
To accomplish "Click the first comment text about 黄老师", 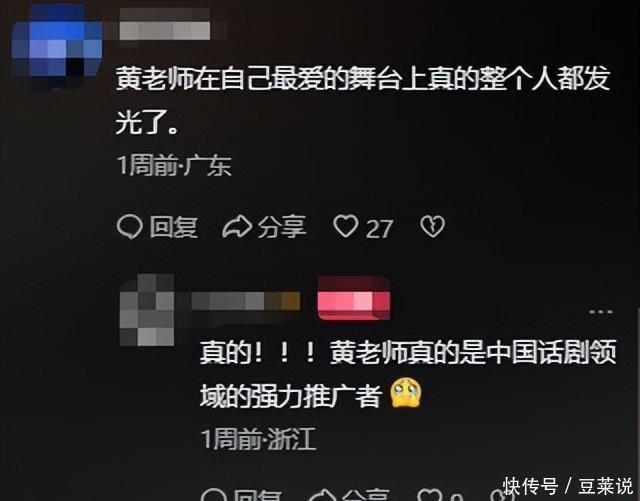I will (x=363, y=101).
